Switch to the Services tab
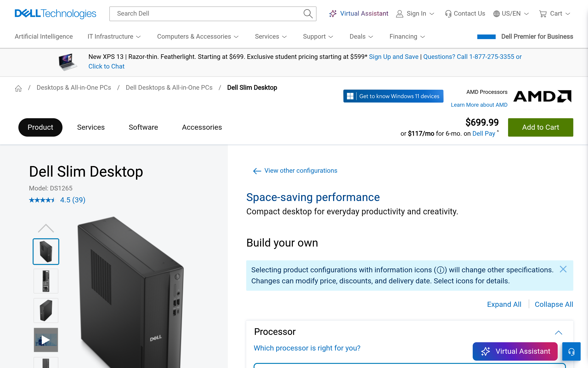 point(91,127)
